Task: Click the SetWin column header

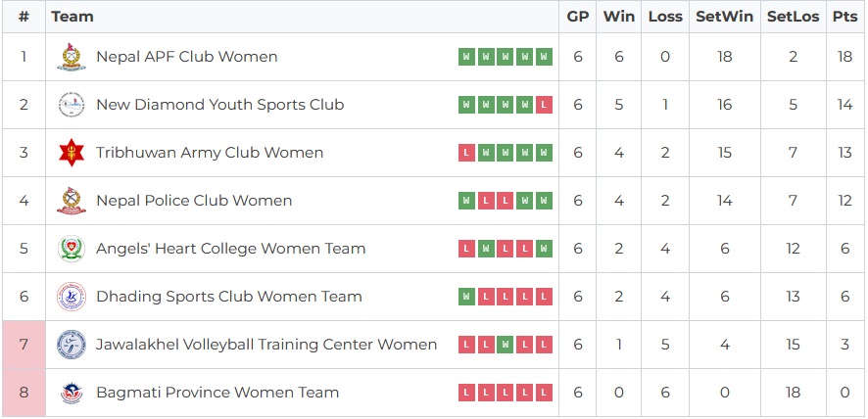Action: point(724,17)
